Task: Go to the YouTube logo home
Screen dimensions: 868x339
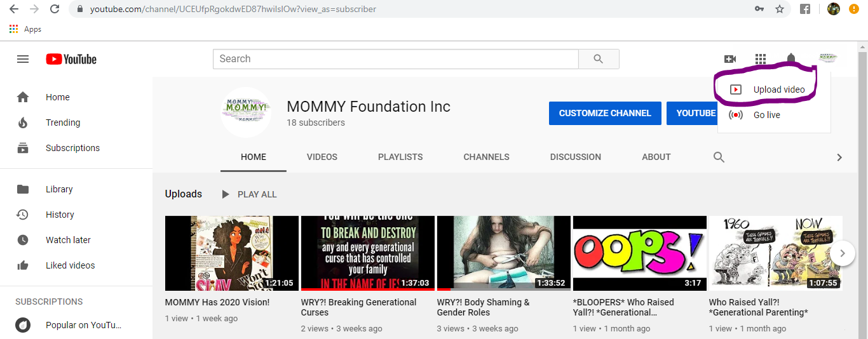Action: (x=71, y=59)
